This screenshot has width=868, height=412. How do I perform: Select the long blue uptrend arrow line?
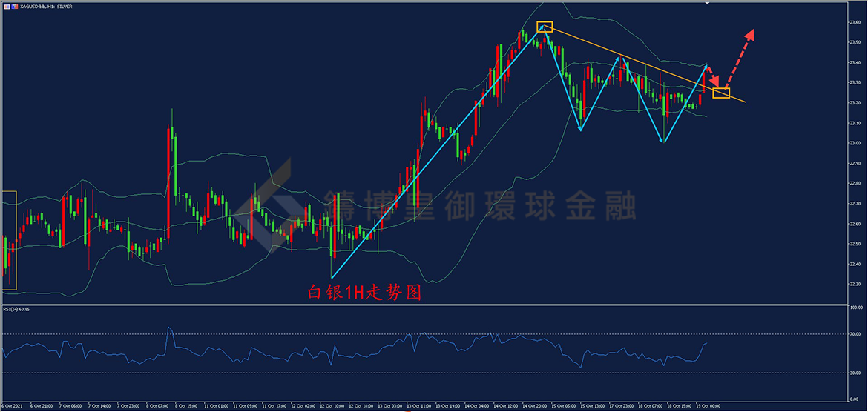pos(438,152)
